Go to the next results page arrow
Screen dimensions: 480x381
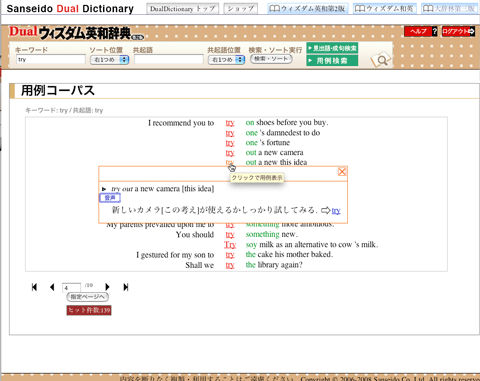[x=107, y=287]
